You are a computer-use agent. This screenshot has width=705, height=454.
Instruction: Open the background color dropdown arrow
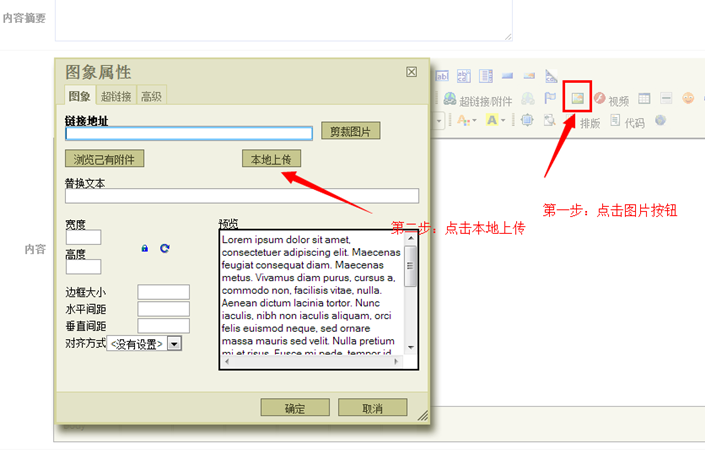coord(504,121)
